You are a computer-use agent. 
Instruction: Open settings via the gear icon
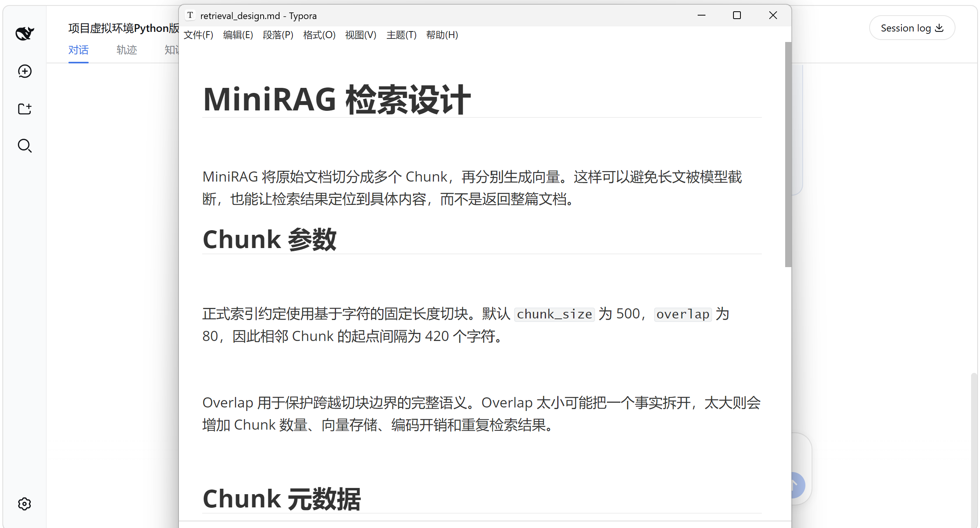(24, 504)
